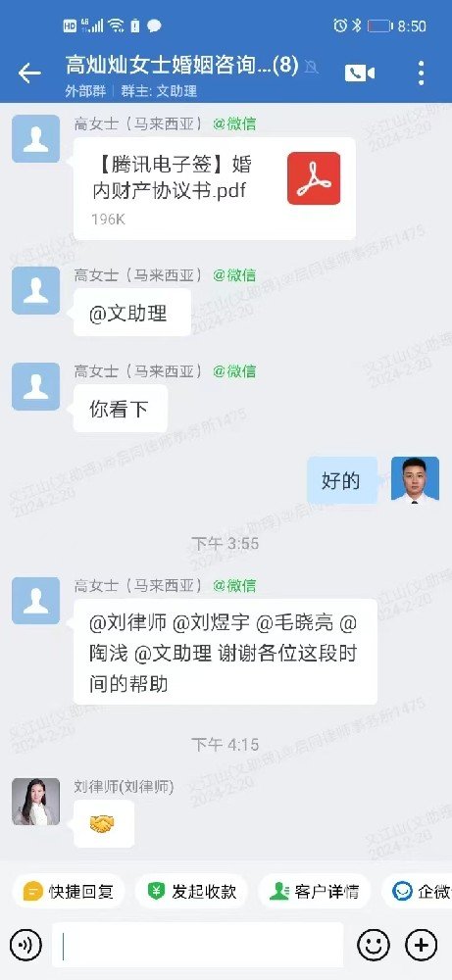Tap 刘律师's profile photo avatar
The height and width of the screenshot is (980, 452).
35,802
